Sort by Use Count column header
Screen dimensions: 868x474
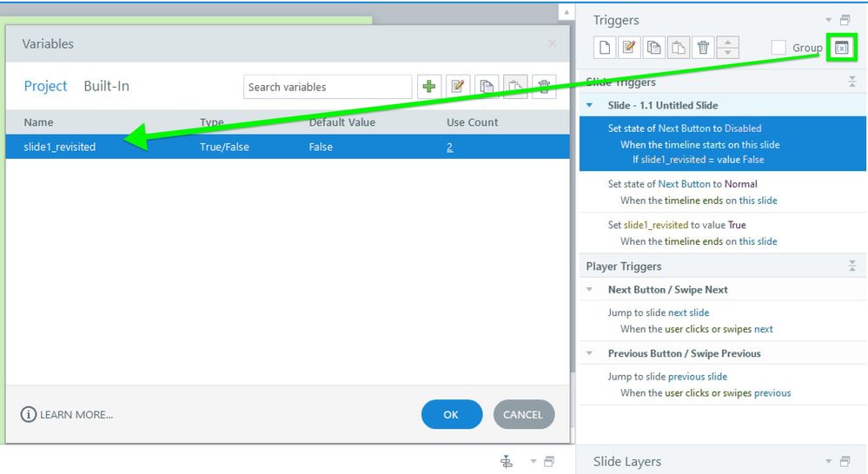point(472,122)
